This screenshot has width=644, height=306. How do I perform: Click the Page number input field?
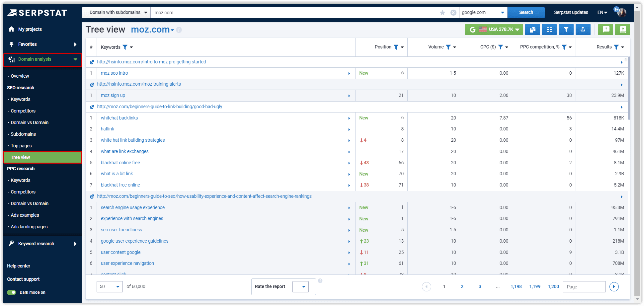(x=584, y=287)
